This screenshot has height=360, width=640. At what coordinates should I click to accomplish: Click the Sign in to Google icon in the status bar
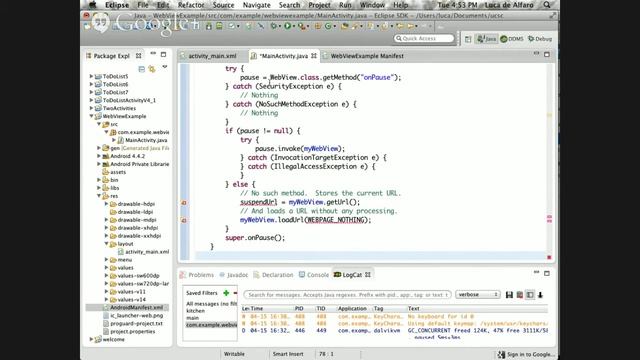(x=501, y=354)
